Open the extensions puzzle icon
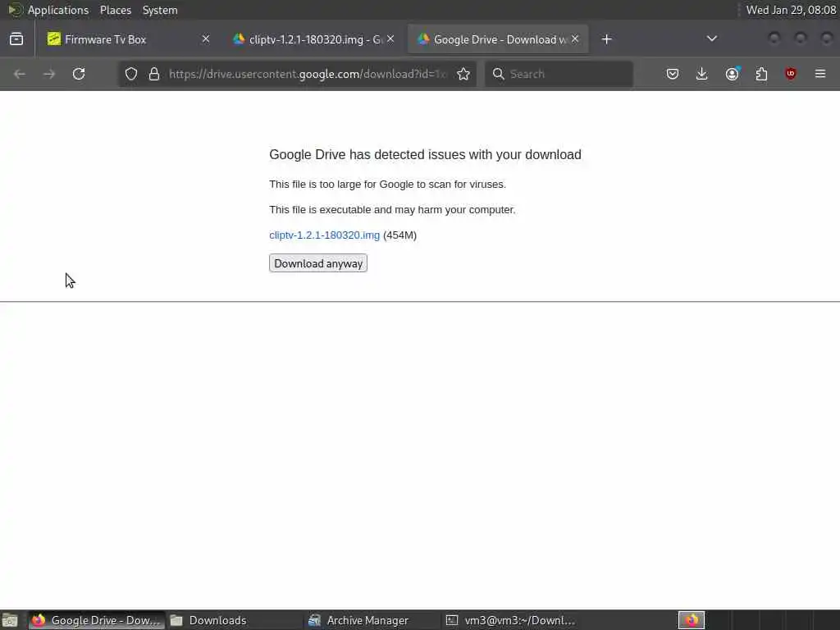This screenshot has height=630, width=840. tap(761, 74)
